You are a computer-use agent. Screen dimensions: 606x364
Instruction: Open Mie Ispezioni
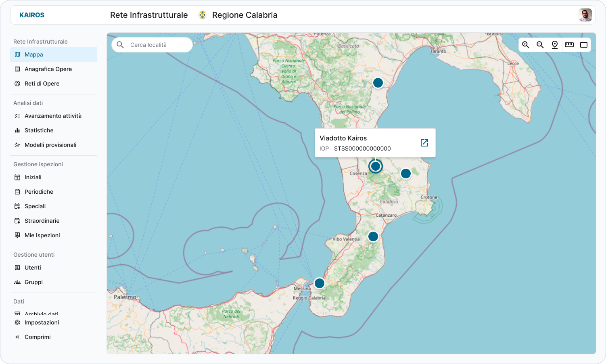point(54,235)
